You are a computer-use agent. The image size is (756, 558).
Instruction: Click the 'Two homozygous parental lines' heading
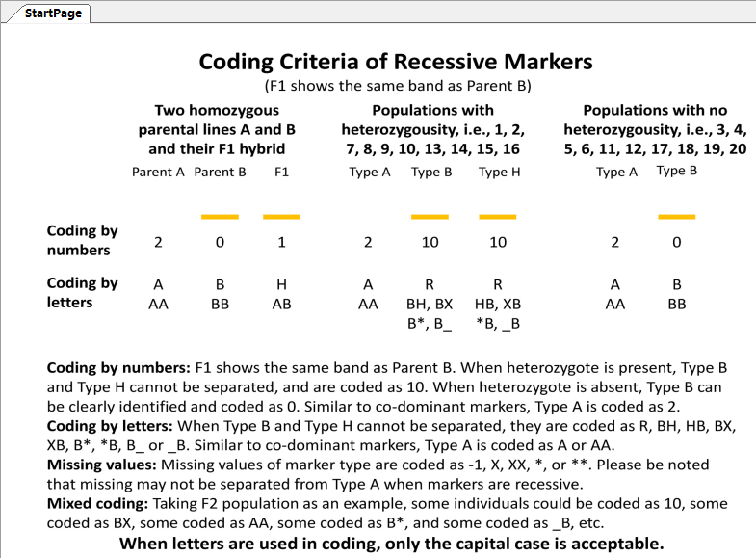[x=217, y=129]
